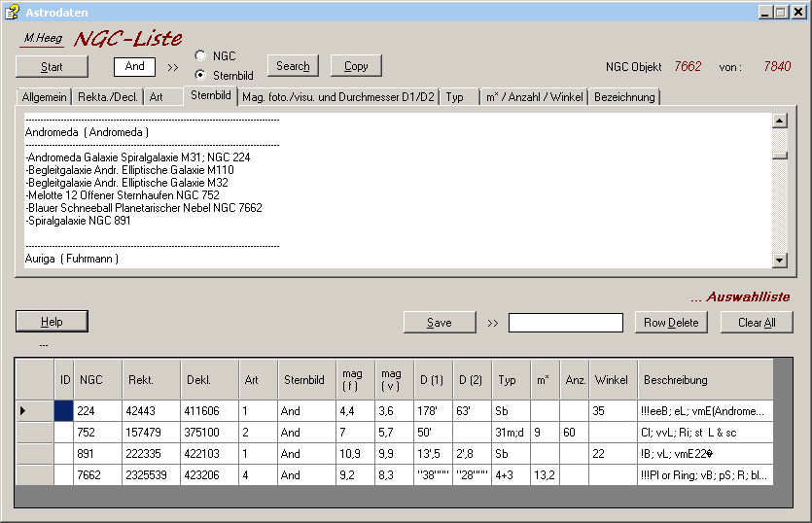Close the Astrodaten window
Viewport: 812px width, 523px height.
798,12
